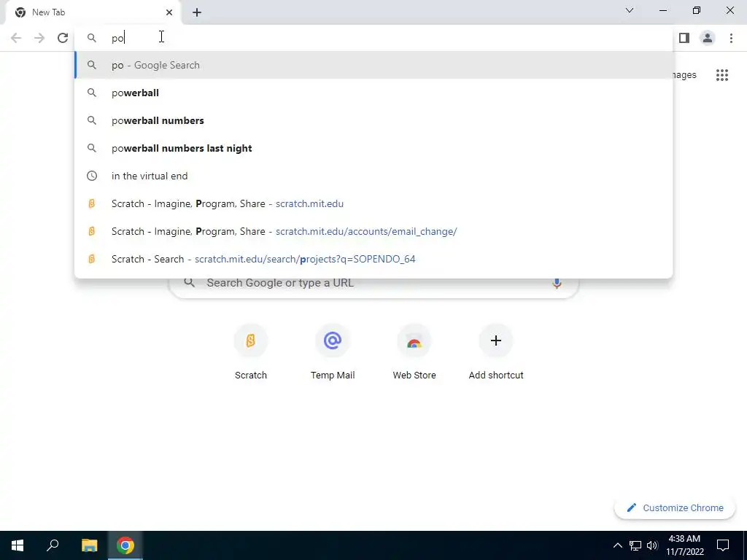The width and height of the screenshot is (747, 560).
Task: Pick the 'powerball' suggestion
Action: [374, 93]
